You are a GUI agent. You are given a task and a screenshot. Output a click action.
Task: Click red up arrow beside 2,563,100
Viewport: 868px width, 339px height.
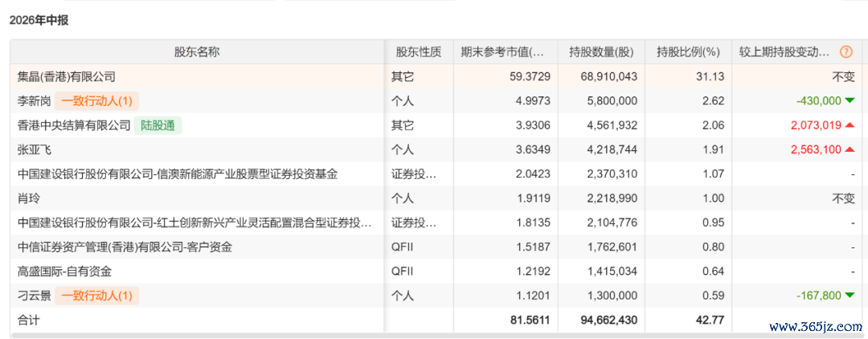(x=850, y=149)
